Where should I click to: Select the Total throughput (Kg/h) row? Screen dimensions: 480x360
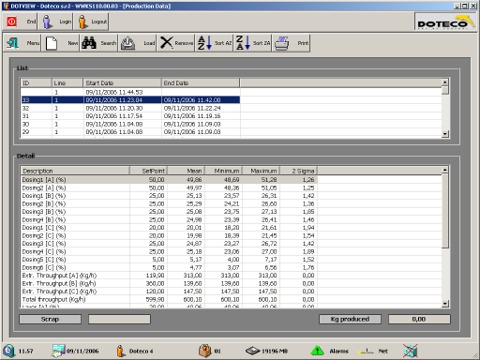[x=169, y=300]
